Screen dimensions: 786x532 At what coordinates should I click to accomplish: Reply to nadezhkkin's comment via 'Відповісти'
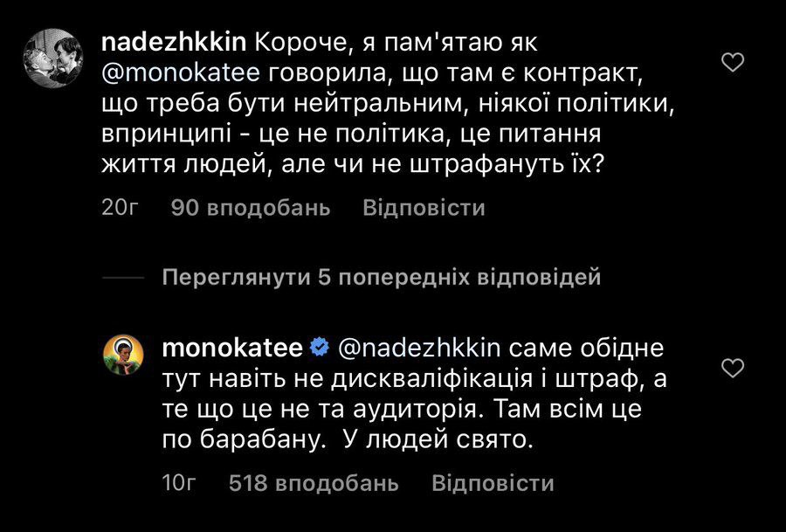pos(423,208)
